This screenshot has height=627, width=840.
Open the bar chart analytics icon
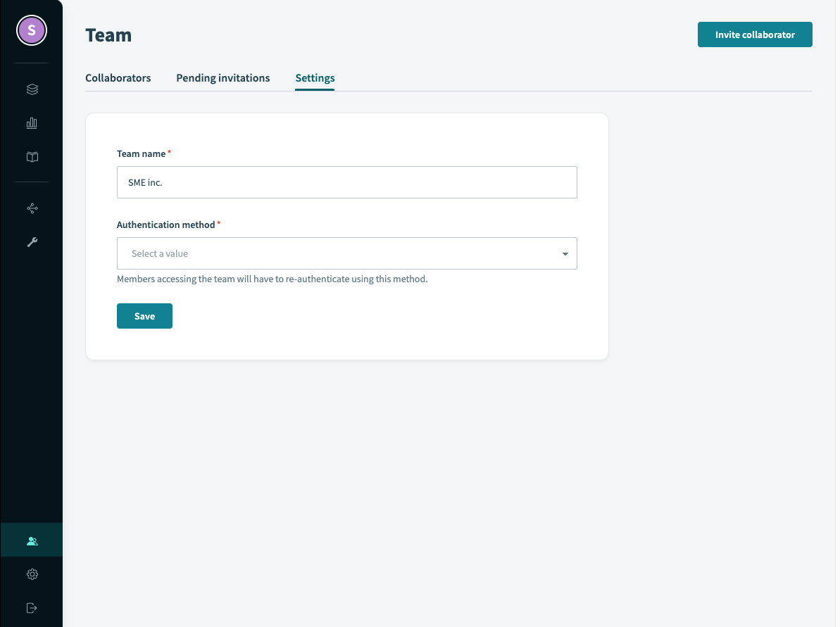[31, 123]
